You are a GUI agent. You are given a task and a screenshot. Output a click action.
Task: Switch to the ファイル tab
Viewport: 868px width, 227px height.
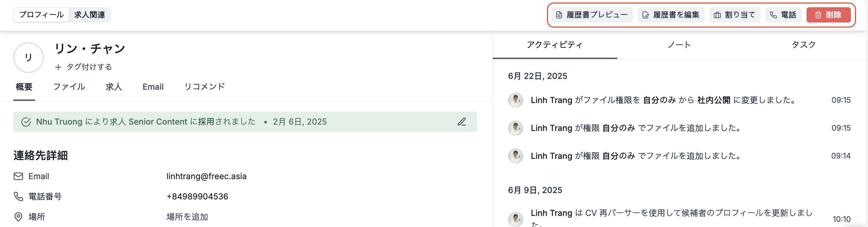(69, 87)
